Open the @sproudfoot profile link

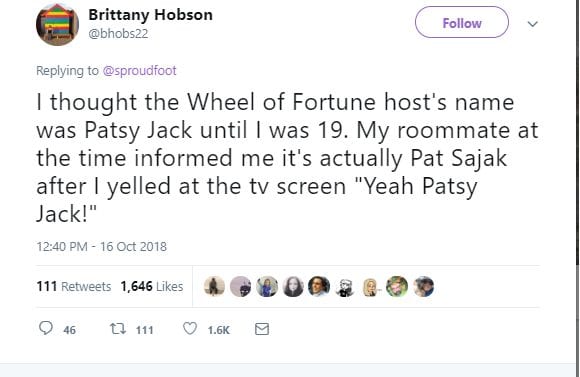(x=139, y=70)
